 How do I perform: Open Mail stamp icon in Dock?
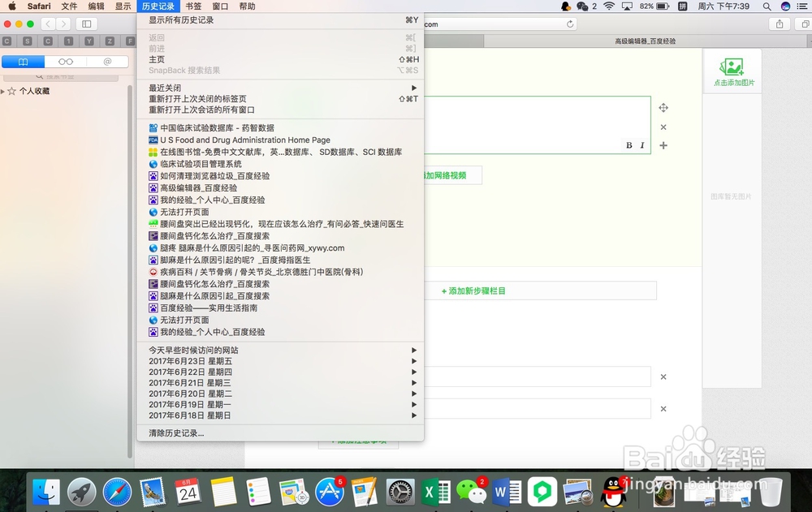(153, 492)
